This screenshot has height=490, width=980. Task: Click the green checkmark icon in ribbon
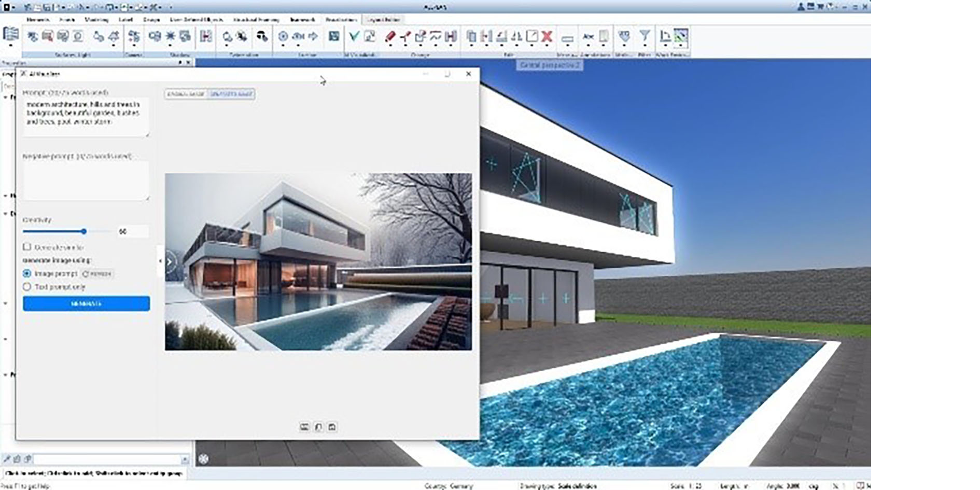(354, 36)
